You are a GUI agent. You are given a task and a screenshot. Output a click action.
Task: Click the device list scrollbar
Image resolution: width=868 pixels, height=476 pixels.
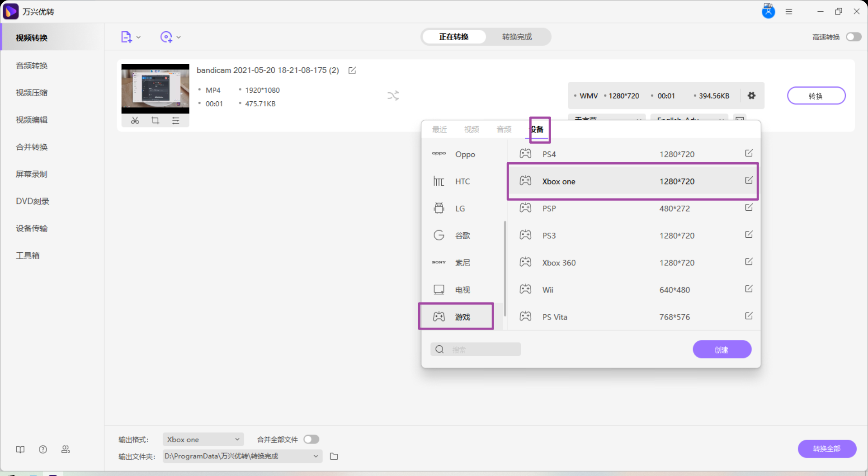click(x=505, y=269)
